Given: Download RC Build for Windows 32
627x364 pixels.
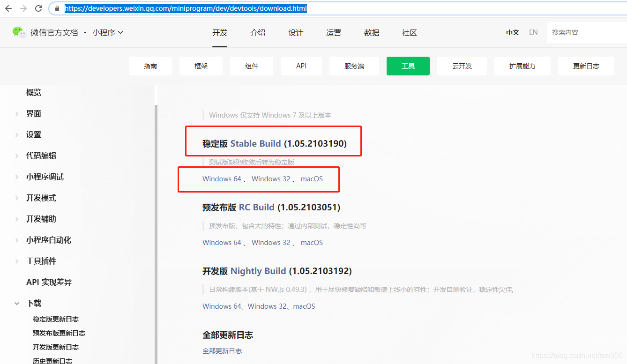Looking at the screenshot, I should [x=271, y=243].
